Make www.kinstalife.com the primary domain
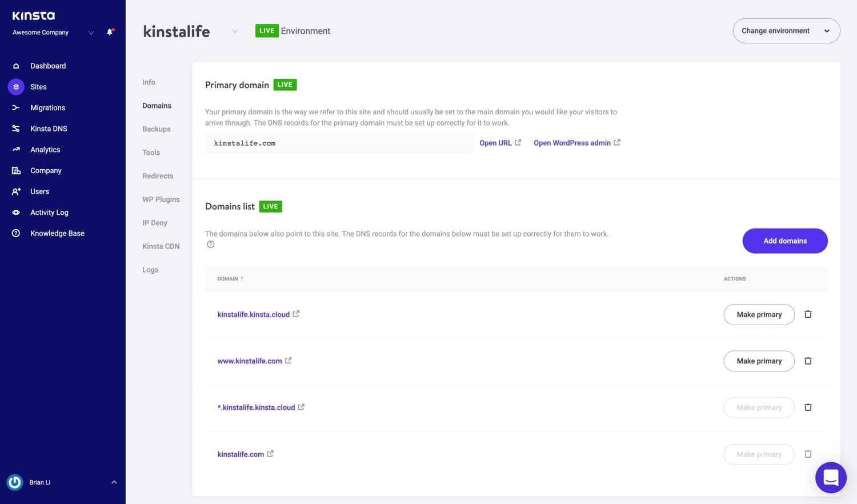 [759, 361]
